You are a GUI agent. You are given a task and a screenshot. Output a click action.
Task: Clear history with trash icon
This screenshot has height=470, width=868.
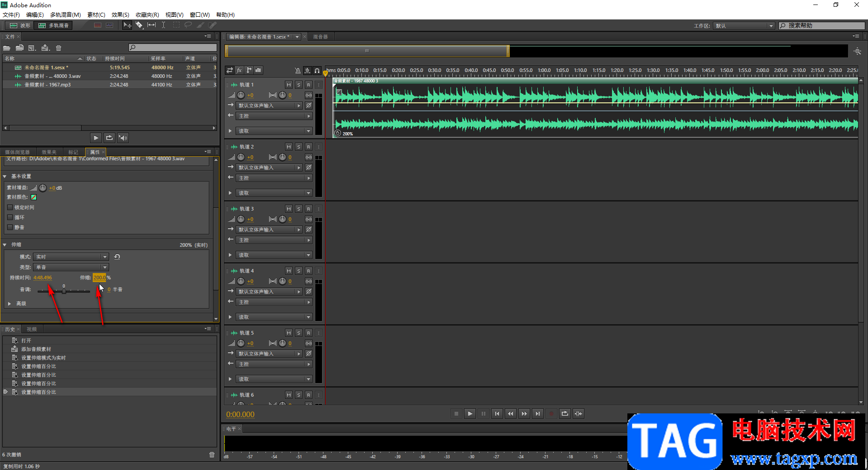tap(212, 455)
